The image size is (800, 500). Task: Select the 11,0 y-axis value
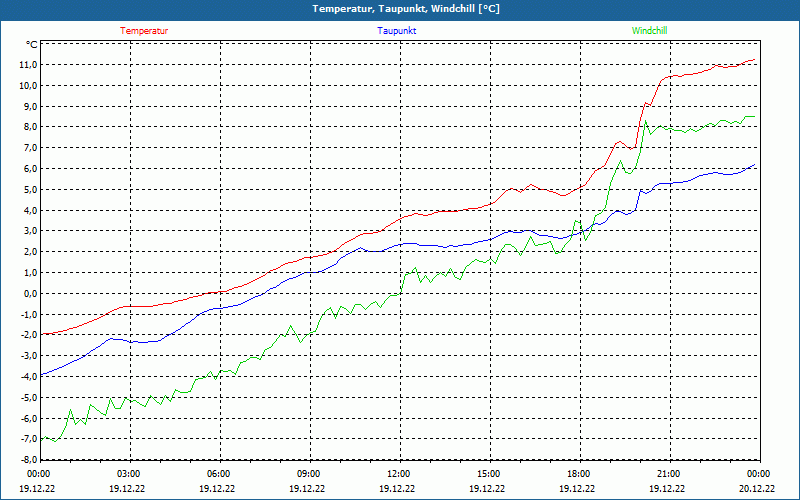[28, 65]
